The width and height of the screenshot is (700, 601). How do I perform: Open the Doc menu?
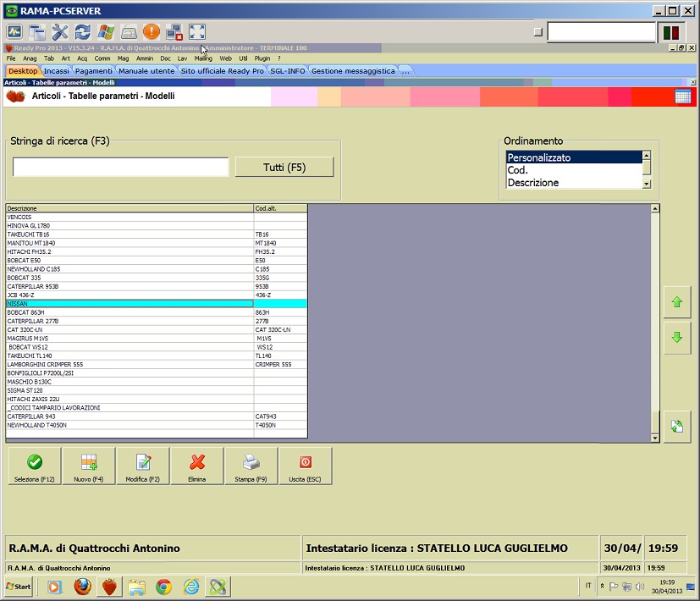[166, 58]
